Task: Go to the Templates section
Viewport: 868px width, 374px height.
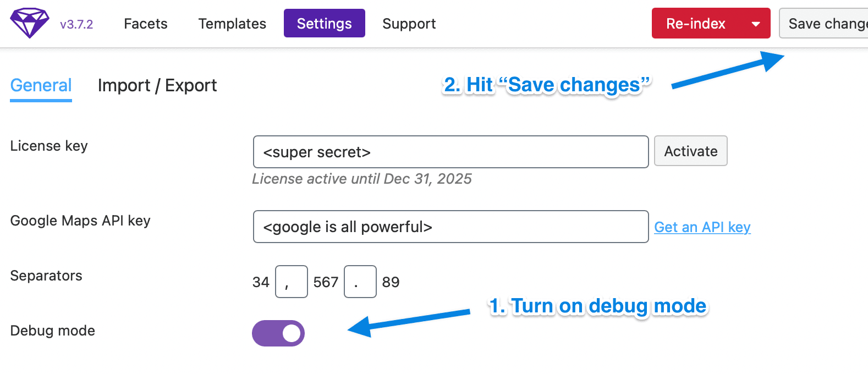Action: pos(232,24)
